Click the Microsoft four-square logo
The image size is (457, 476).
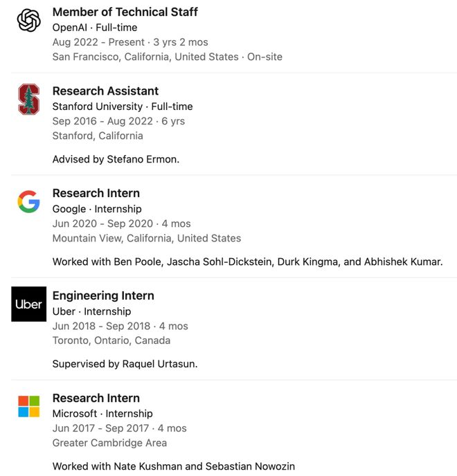click(29, 406)
